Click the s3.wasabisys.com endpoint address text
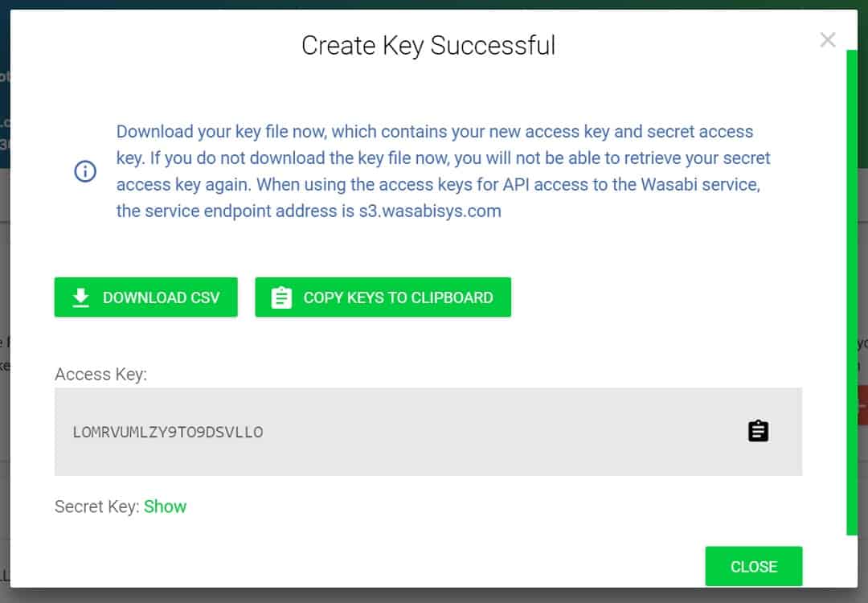Image resolution: width=868 pixels, height=603 pixels. [430, 211]
